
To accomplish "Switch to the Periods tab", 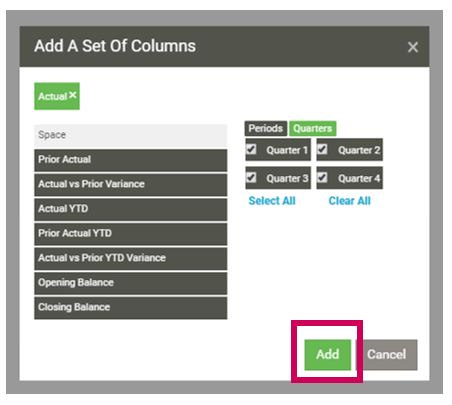I will click(266, 128).
